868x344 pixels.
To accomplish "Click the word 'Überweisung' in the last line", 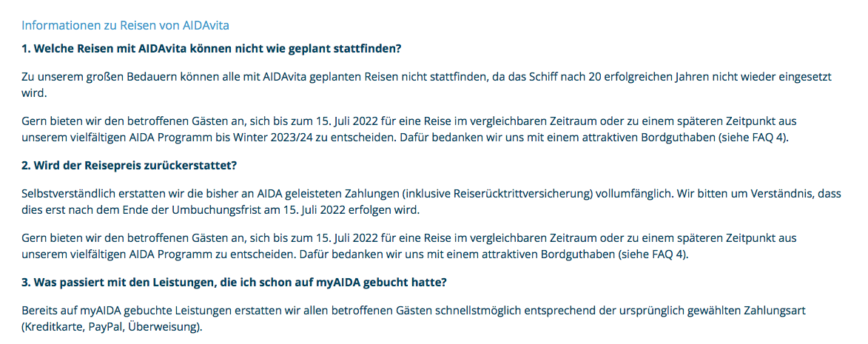I will pyautogui.click(x=166, y=328).
